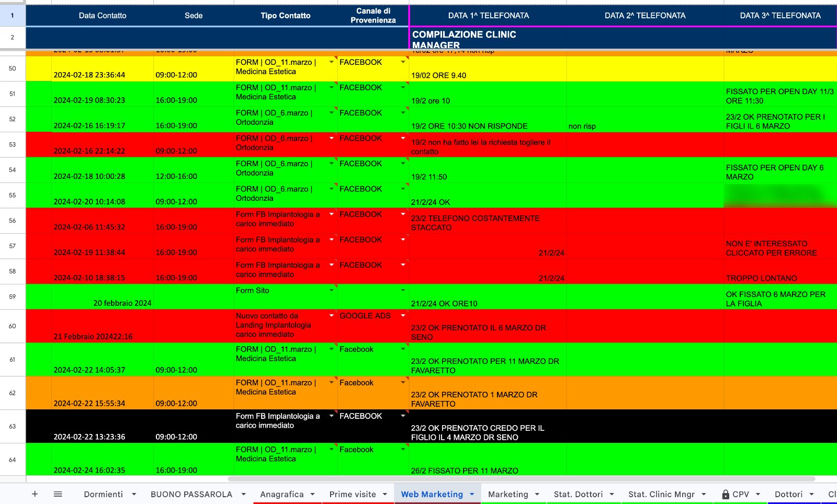Open Dormienti tab dropdown arrow
Viewport: 837px width, 504px height.
pos(134,495)
